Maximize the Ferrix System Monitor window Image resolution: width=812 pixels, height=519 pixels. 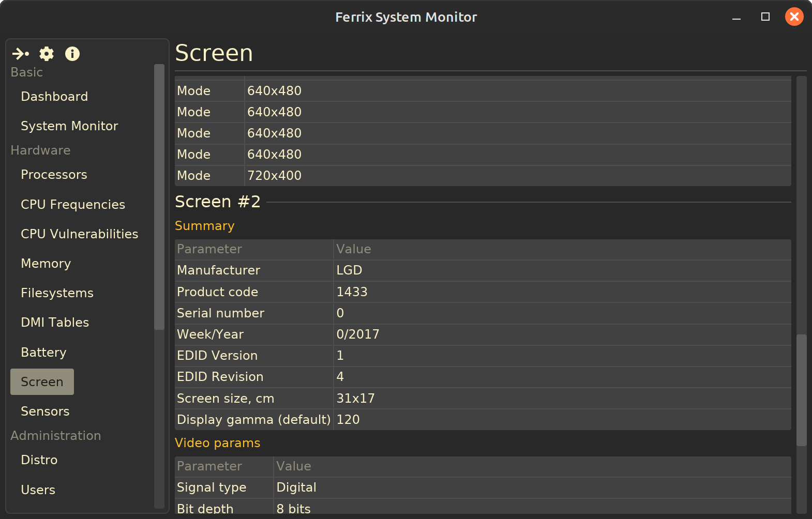point(765,17)
